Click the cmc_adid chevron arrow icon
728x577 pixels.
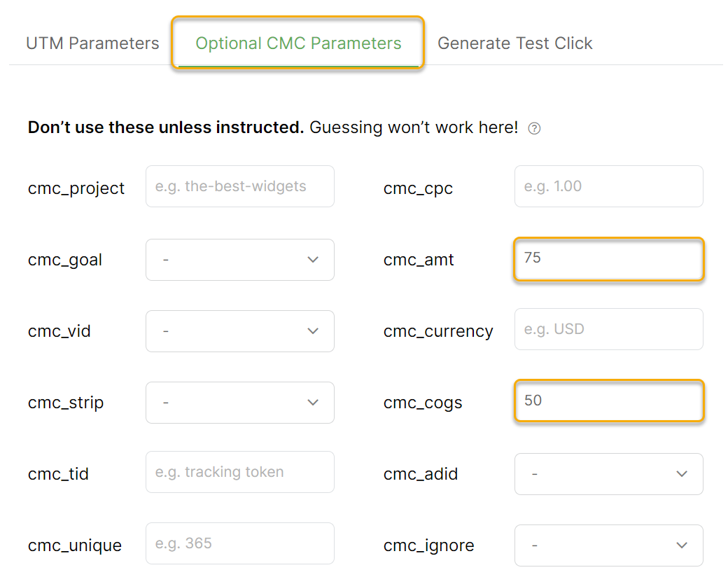point(682,474)
